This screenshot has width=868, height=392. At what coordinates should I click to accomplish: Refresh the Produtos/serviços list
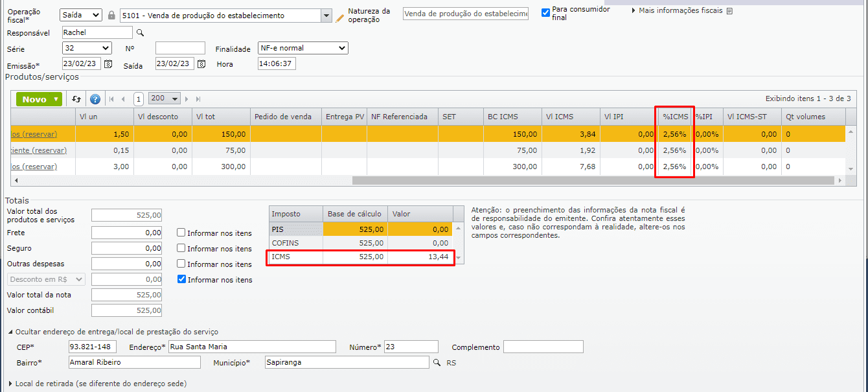(x=76, y=98)
